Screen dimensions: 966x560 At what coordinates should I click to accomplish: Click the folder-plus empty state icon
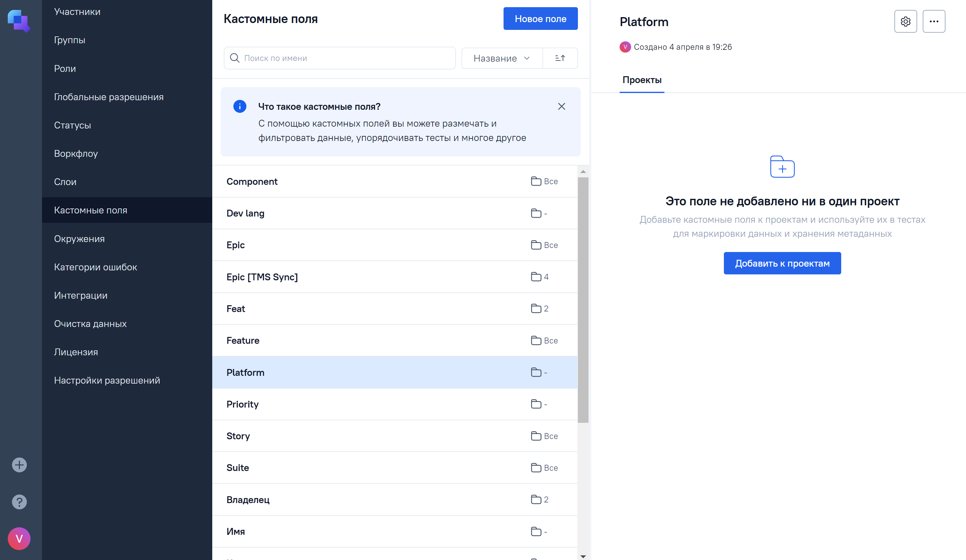point(782,167)
